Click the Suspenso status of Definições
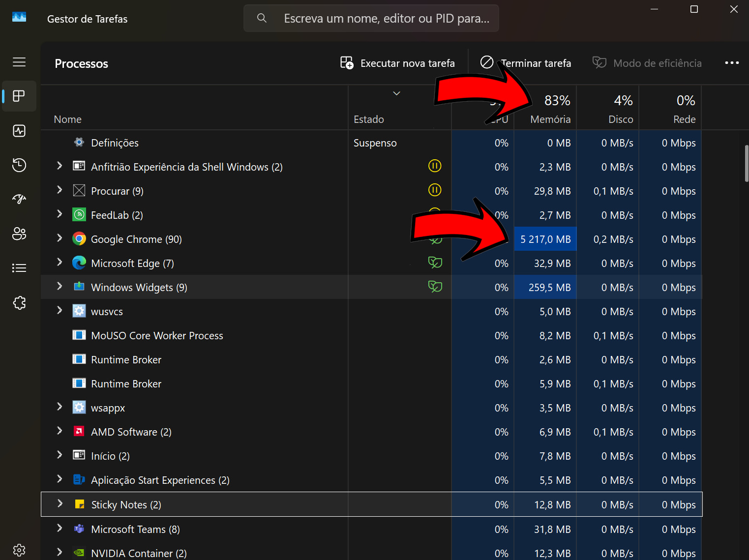 point(375,143)
